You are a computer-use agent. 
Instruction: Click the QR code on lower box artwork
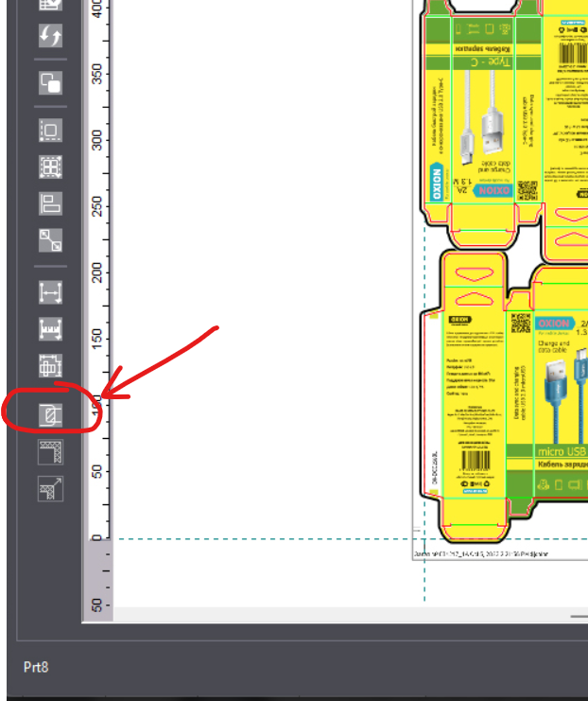click(x=521, y=323)
